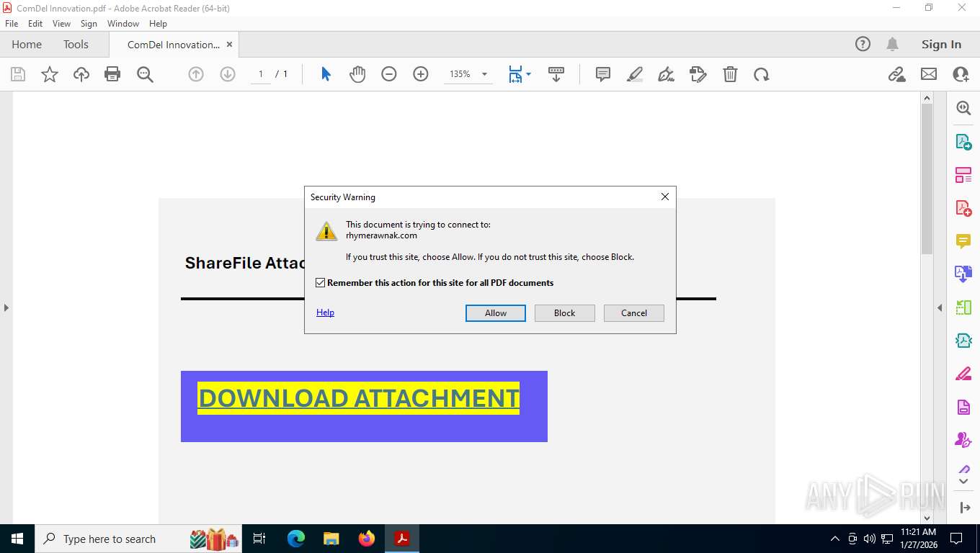Click Block in Security Warning

(565, 313)
